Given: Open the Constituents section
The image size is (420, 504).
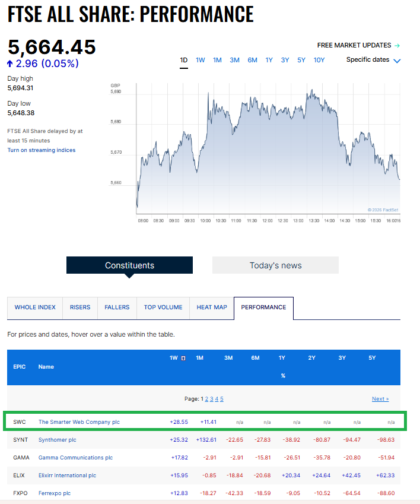Looking at the screenshot, I should click(129, 265).
